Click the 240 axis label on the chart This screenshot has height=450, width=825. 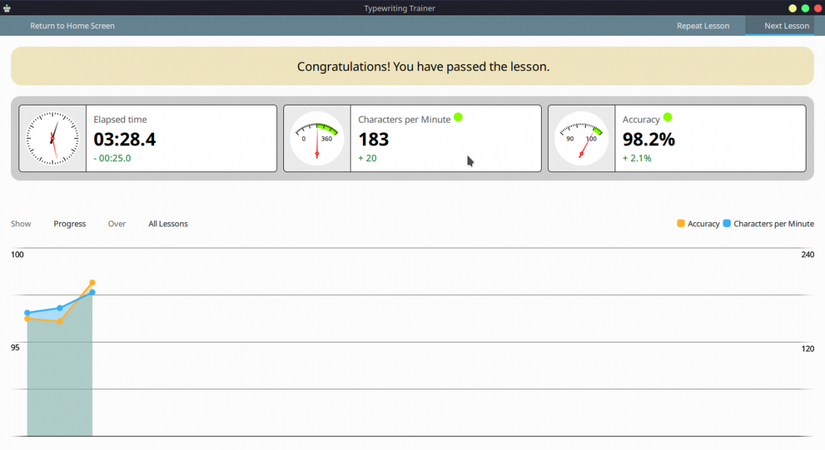pyautogui.click(x=808, y=254)
